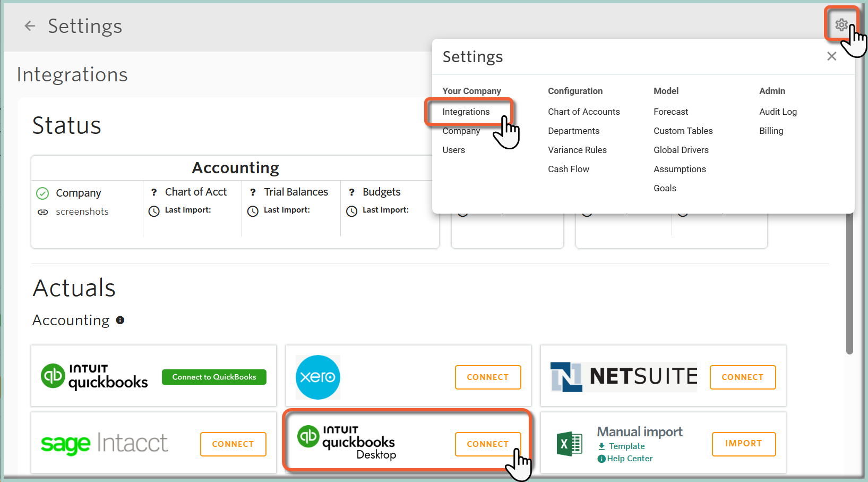Open Chart of Accounts settings
The width and height of the screenshot is (868, 482).
pyautogui.click(x=584, y=112)
